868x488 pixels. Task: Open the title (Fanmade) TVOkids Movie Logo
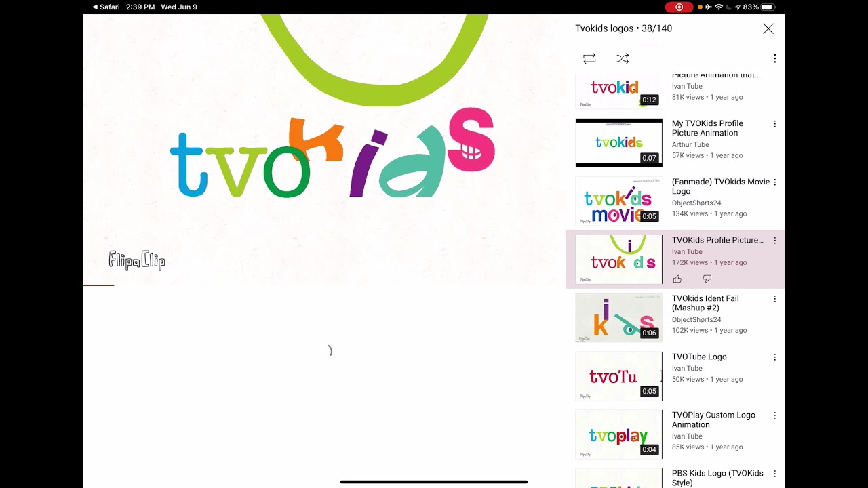[x=720, y=186]
